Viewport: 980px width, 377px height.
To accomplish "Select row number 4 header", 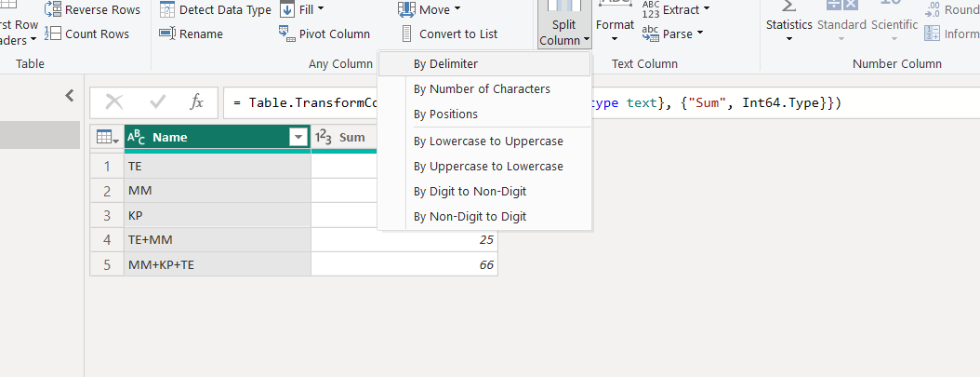I will coord(108,240).
